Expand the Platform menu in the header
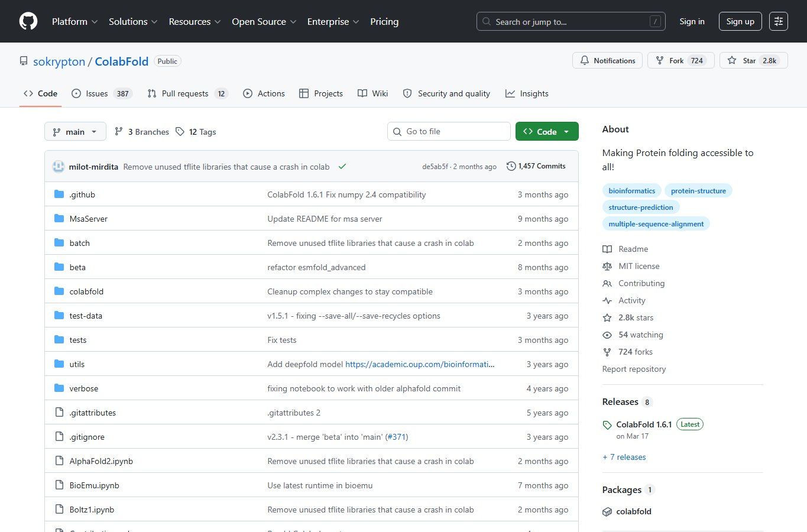Screen dimensions: 807x532 [x=74, y=21]
